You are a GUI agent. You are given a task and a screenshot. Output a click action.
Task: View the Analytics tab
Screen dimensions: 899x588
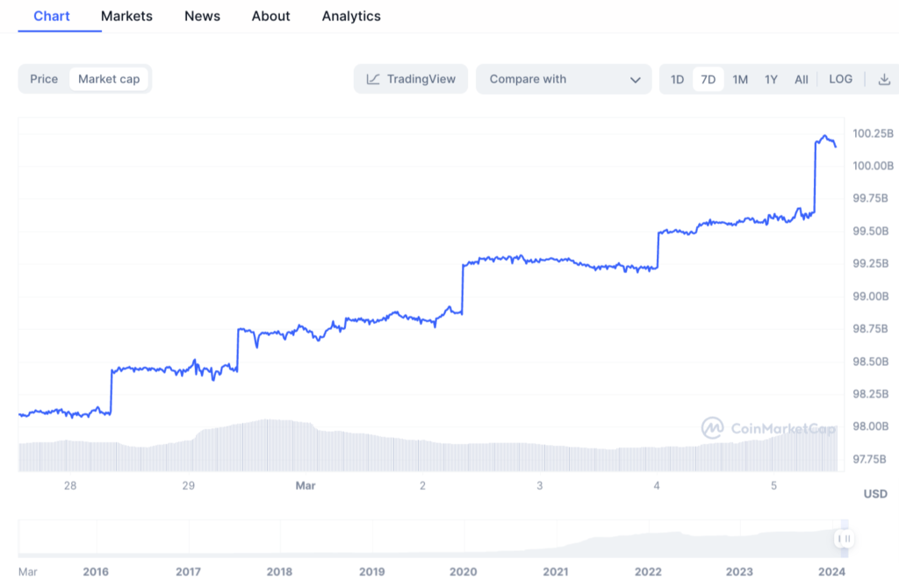coord(350,16)
